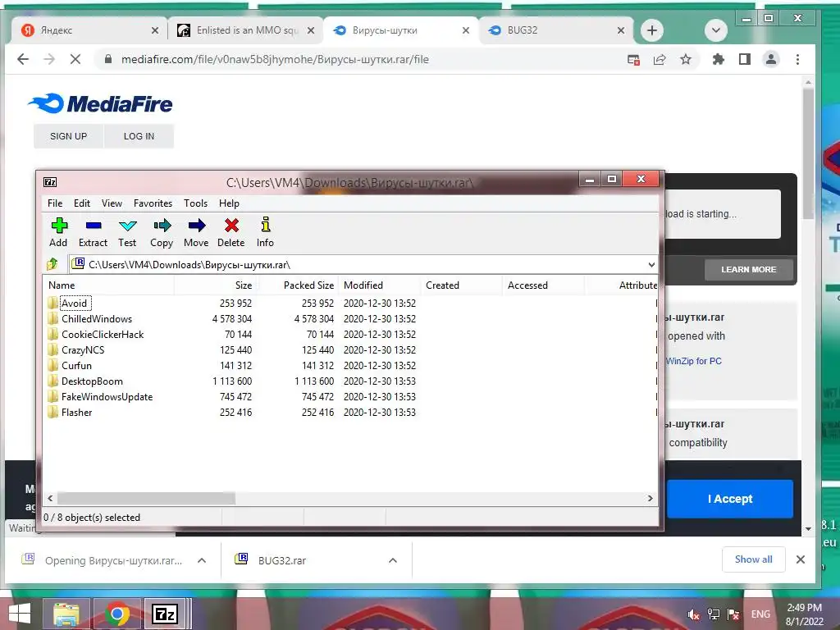Click the right arrow of 7-Zip horizontal scrollbar
840x630 pixels.
click(x=650, y=498)
